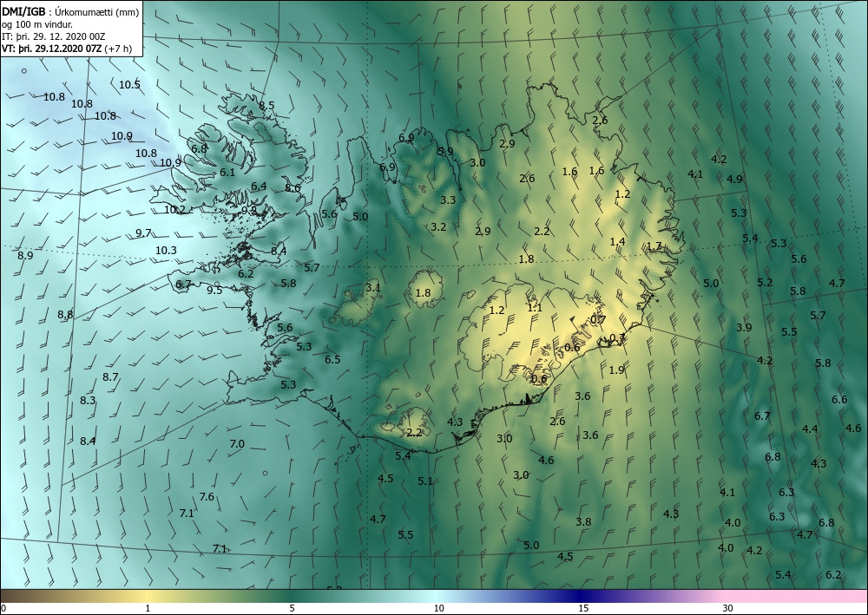Image resolution: width=868 pixels, height=615 pixels.
Task: Click the dark navy section of the colorbar
Action: [578, 596]
